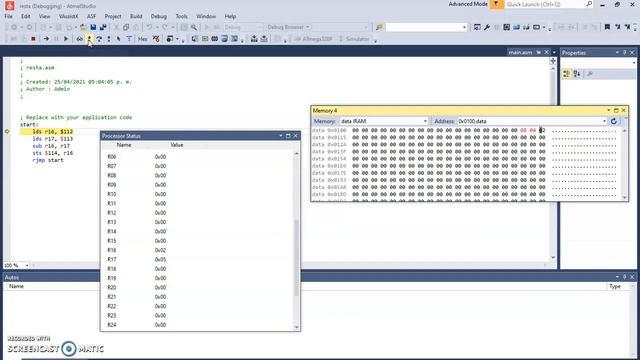Toggle auto-hide pin on Properties panel
The height and width of the screenshot is (360, 640).
pos(624,53)
